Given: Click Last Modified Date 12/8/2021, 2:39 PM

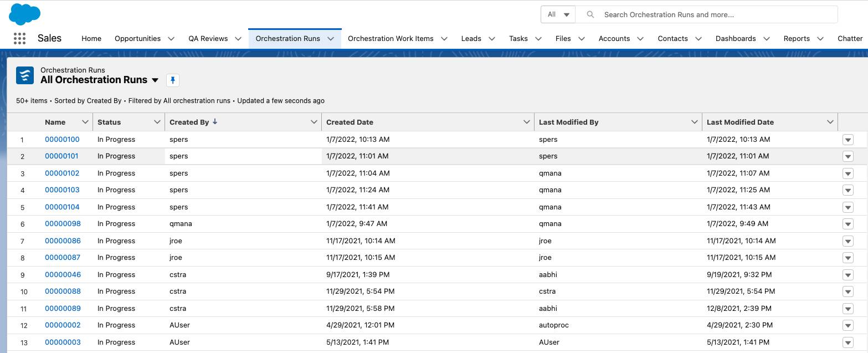Looking at the screenshot, I should pos(739,309).
